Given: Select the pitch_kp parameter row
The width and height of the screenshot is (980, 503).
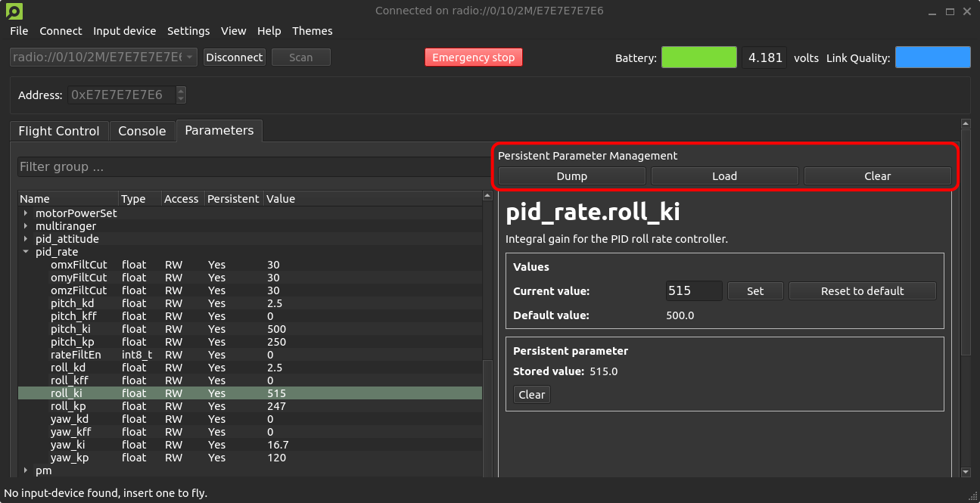Looking at the screenshot, I should coord(250,342).
